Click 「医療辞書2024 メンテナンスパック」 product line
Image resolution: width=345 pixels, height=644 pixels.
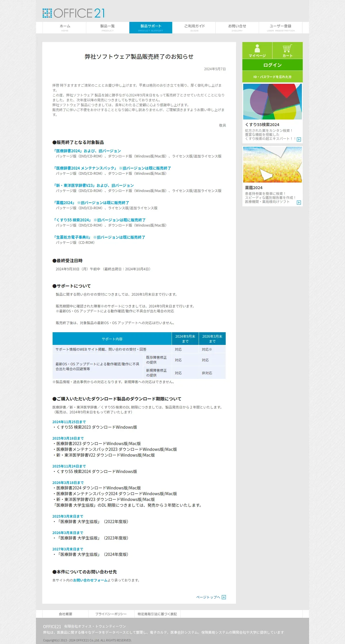[x=112, y=168]
